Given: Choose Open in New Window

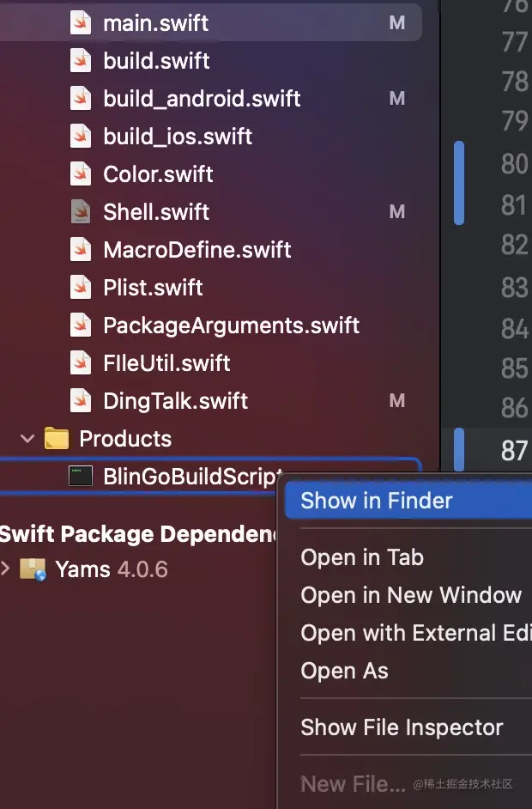Looking at the screenshot, I should point(411,595).
